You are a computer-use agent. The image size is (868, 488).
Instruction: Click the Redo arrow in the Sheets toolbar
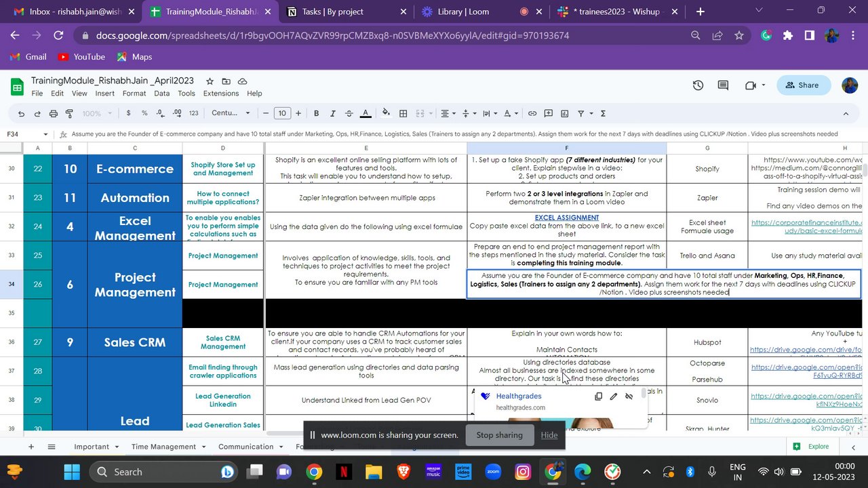click(37, 113)
